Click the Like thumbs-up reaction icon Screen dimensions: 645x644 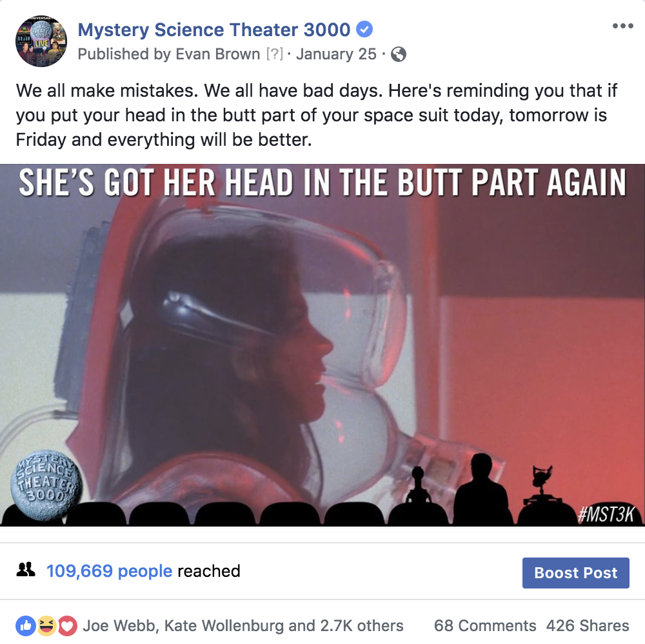point(26,626)
